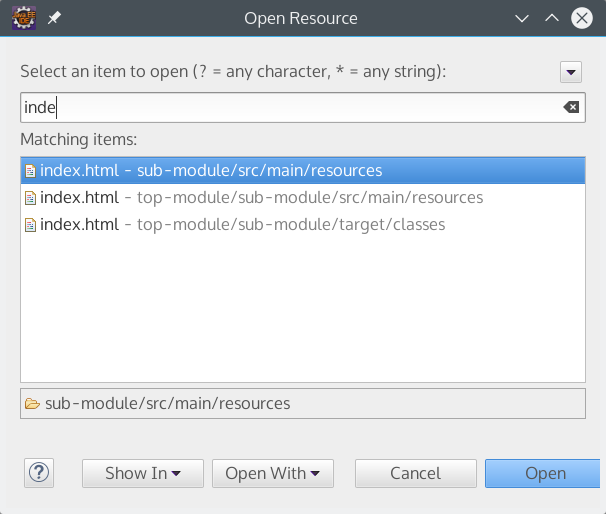Select index.html in sub-module/src/main/resources

pos(303,170)
